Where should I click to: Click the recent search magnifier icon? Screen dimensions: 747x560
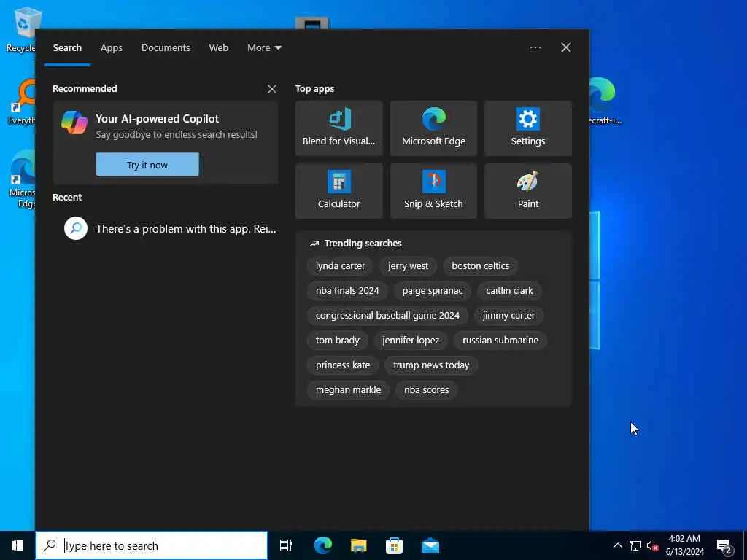coord(76,228)
